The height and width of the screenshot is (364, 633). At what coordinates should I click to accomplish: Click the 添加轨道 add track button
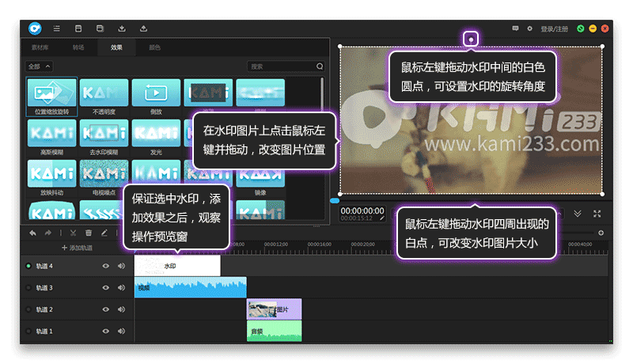[77, 248]
